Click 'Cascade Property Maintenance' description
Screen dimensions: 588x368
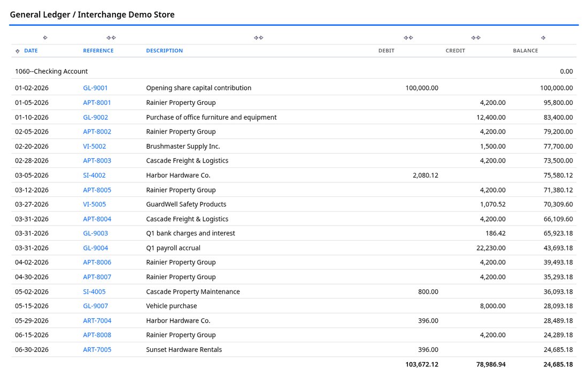click(193, 292)
